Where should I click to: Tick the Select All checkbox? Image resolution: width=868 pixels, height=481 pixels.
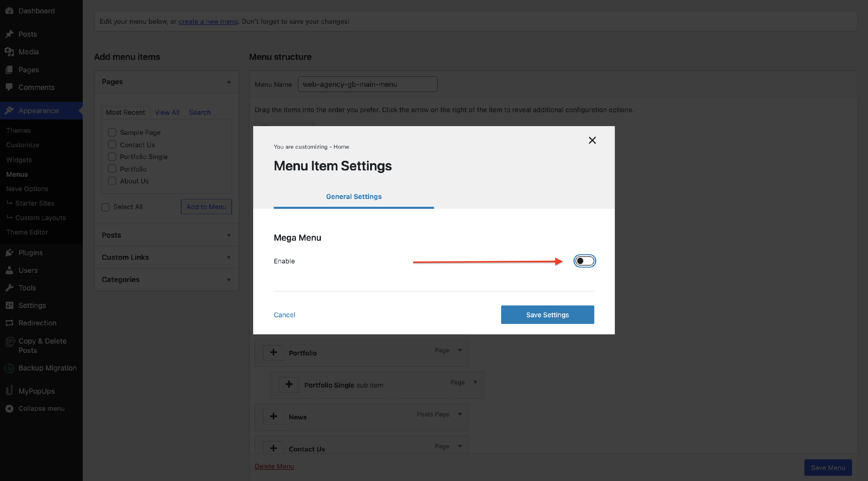pyautogui.click(x=106, y=207)
